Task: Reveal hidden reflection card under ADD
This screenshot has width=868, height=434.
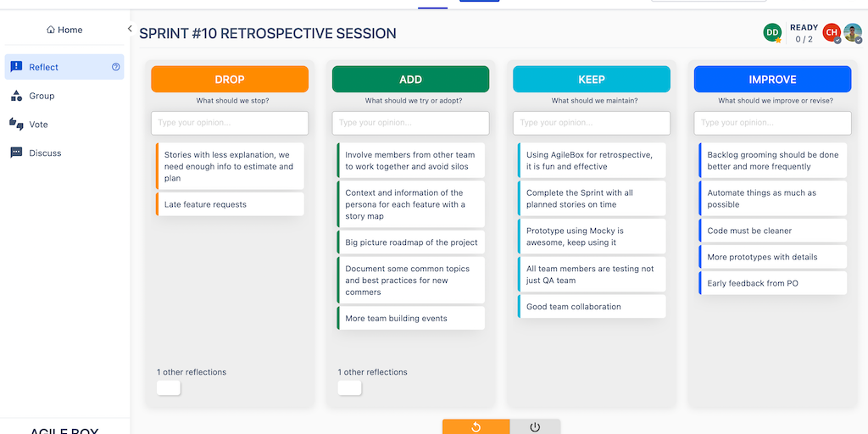Action: click(349, 387)
